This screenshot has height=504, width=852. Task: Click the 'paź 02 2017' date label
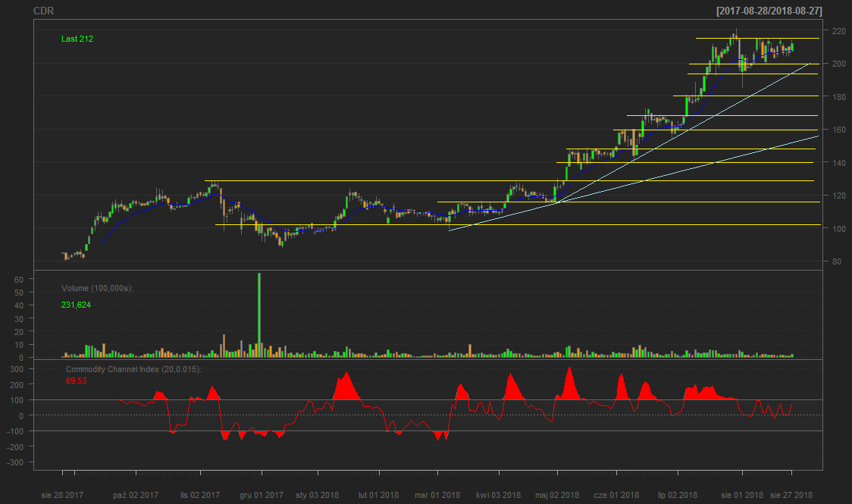click(x=135, y=495)
